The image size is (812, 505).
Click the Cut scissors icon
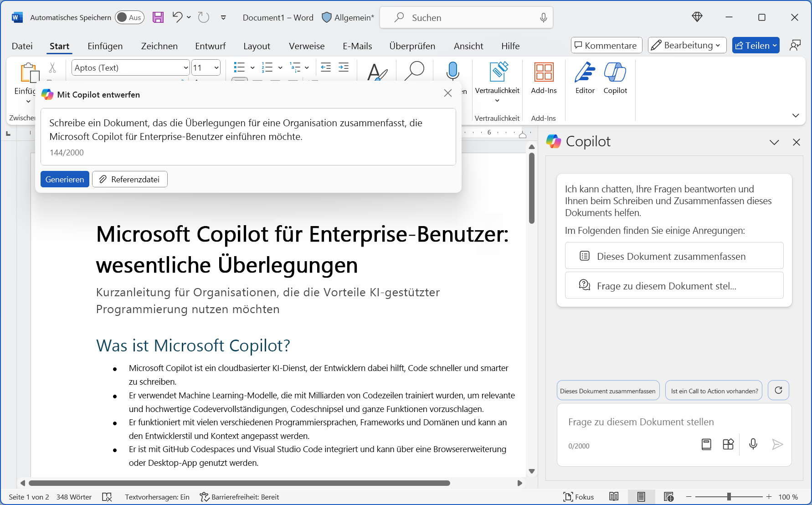click(52, 68)
